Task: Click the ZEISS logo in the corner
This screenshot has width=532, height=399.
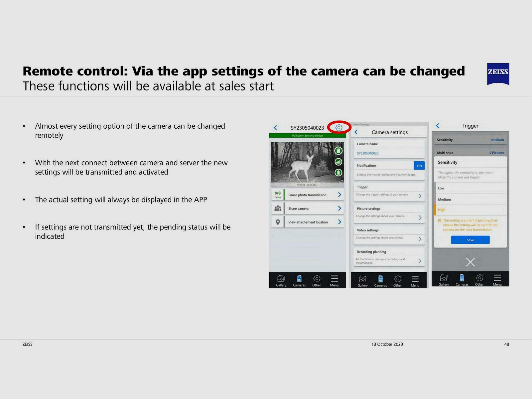Action: 498,74
